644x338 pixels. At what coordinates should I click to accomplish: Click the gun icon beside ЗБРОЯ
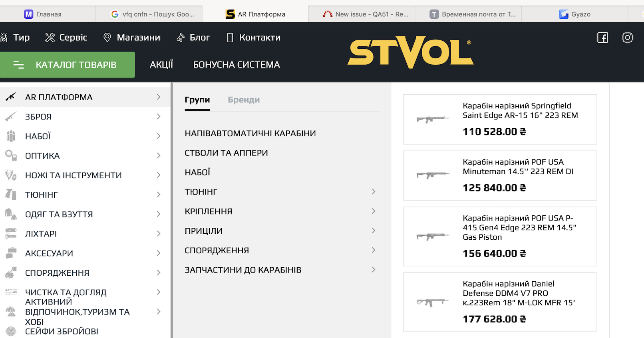click(x=11, y=116)
